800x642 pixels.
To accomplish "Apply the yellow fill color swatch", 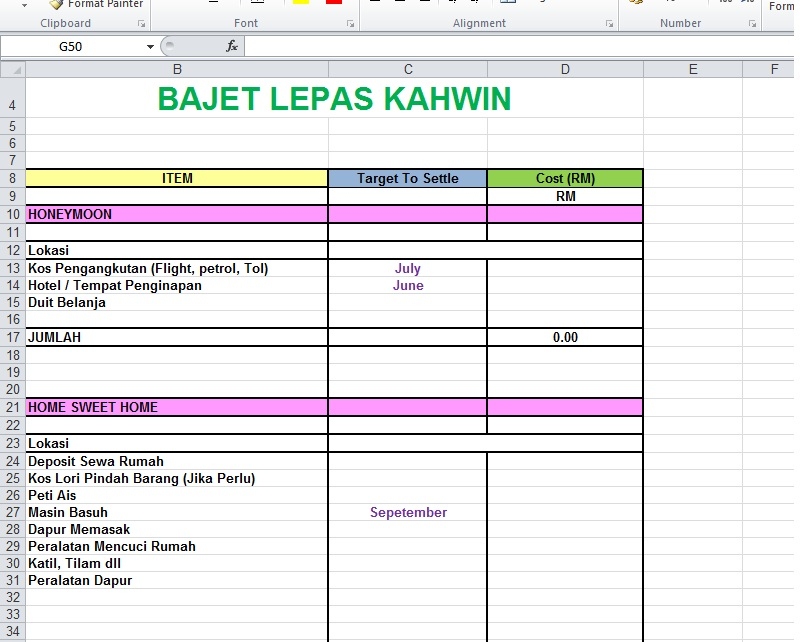I will coord(300,3).
